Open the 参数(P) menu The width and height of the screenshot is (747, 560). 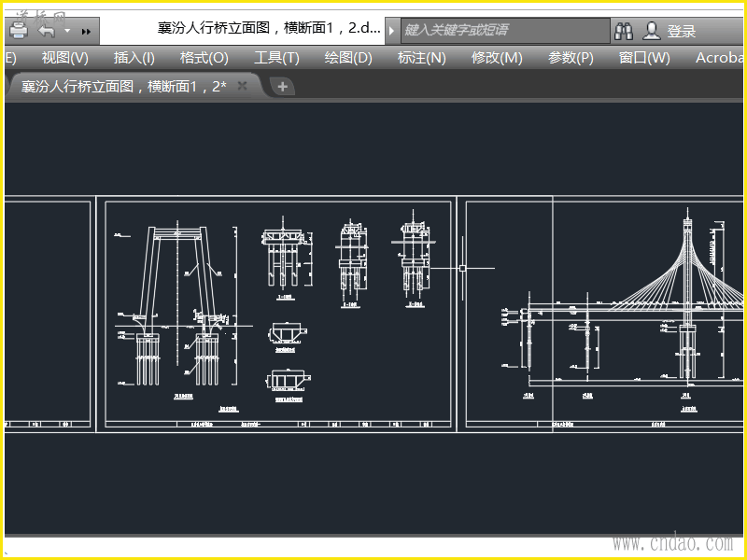(571, 58)
